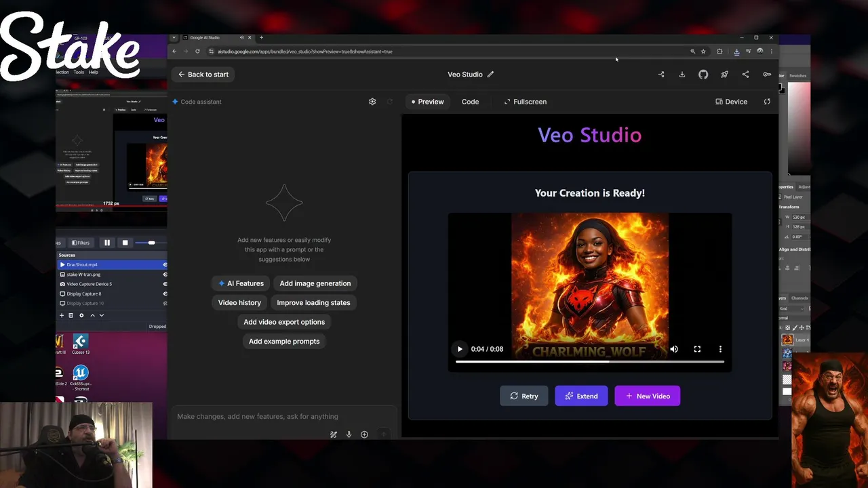The image size is (868, 488).
Task: Click the rocket deploy icon
Action: coord(724,75)
